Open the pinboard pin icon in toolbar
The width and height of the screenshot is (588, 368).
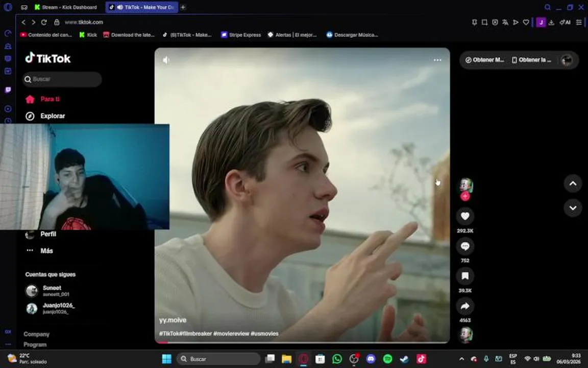click(474, 22)
